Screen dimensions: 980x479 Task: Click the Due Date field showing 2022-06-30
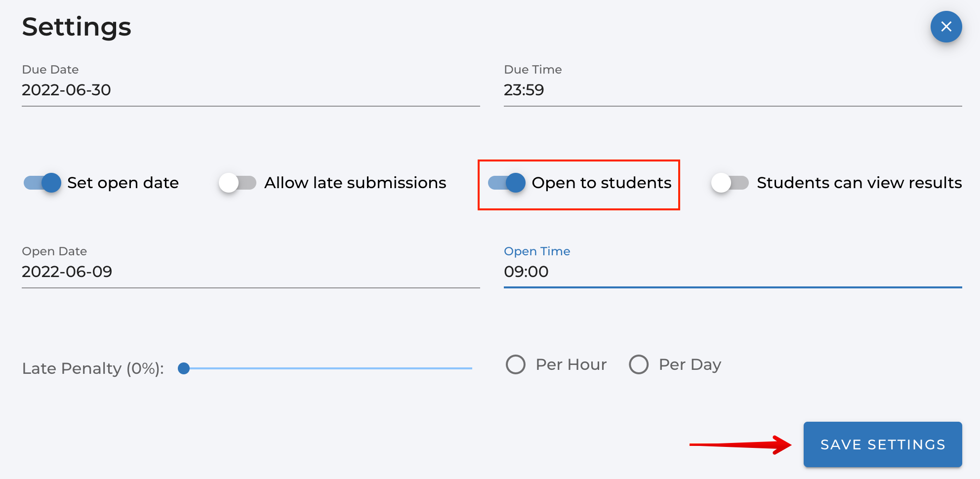point(250,90)
